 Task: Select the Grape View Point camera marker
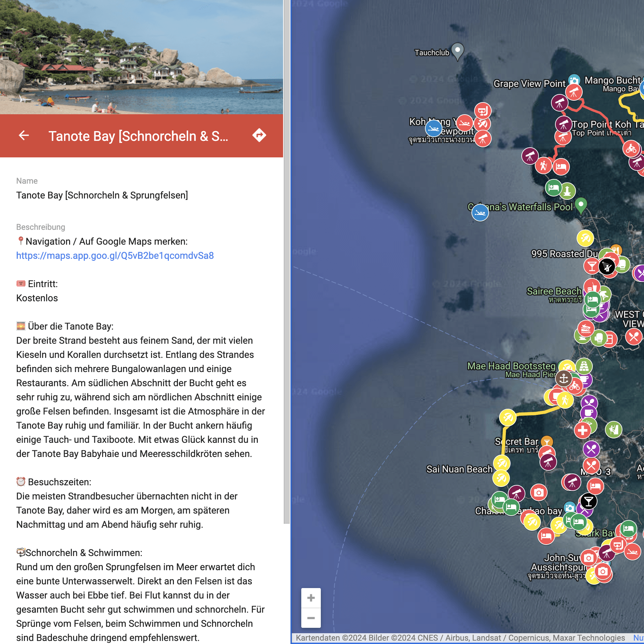click(x=574, y=80)
